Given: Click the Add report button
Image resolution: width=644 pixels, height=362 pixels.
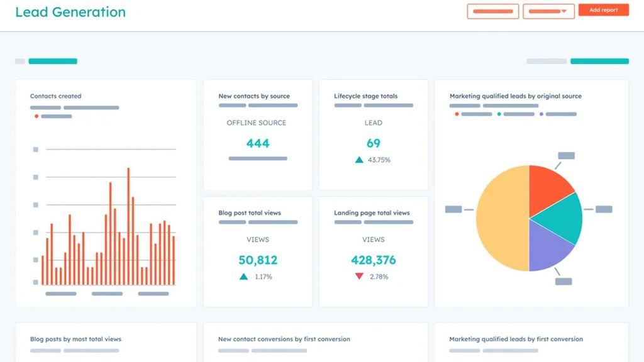Looking at the screenshot, I should pyautogui.click(x=603, y=10).
